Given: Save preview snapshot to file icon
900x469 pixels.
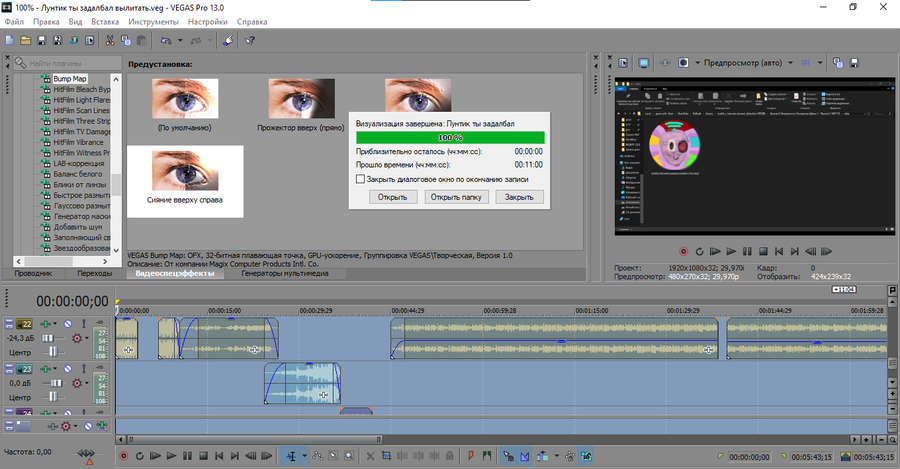Looking at the screenshot, I should point(854,63).
